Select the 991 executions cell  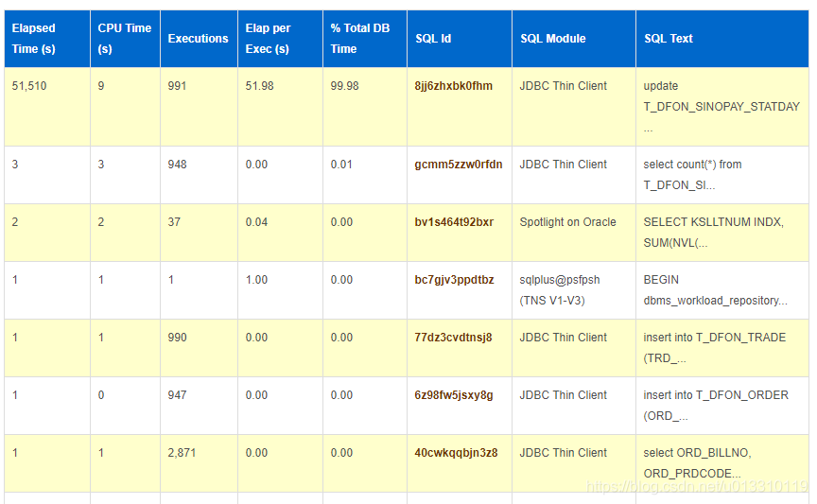coord(199,107)
